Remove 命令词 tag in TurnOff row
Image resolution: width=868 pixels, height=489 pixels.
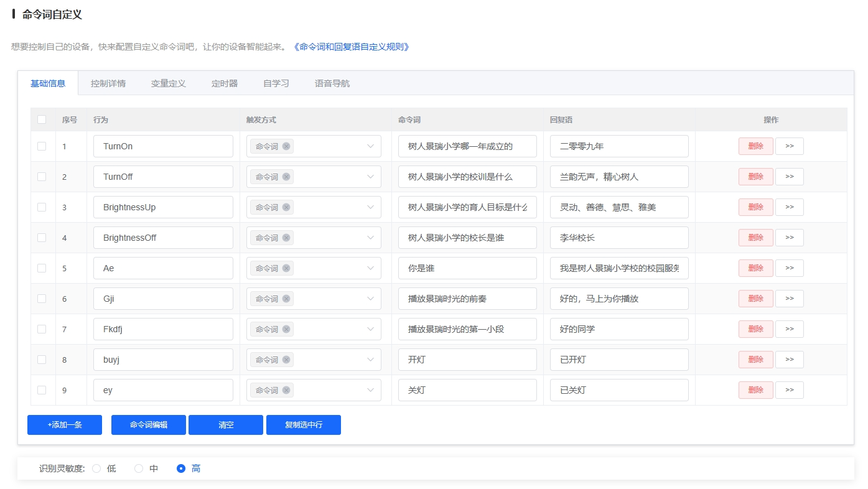coord(286,177)
